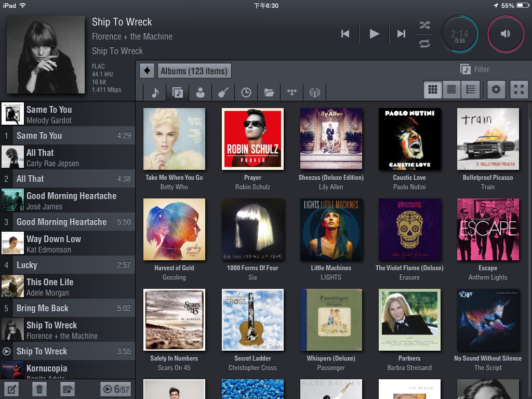This screenshot has width=532, height=399.
Task: Switch to the Albums tab icon
Action: coord(178,92)
